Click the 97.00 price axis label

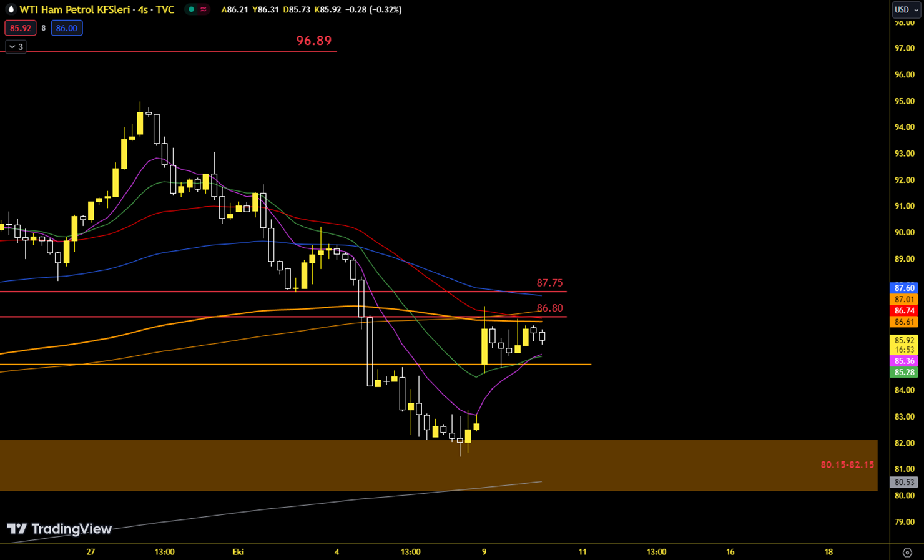pos(904,48)
